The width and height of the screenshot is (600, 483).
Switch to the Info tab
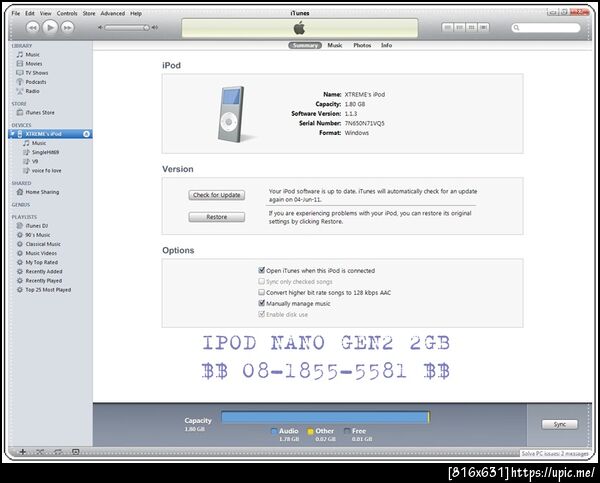(386, 45)
